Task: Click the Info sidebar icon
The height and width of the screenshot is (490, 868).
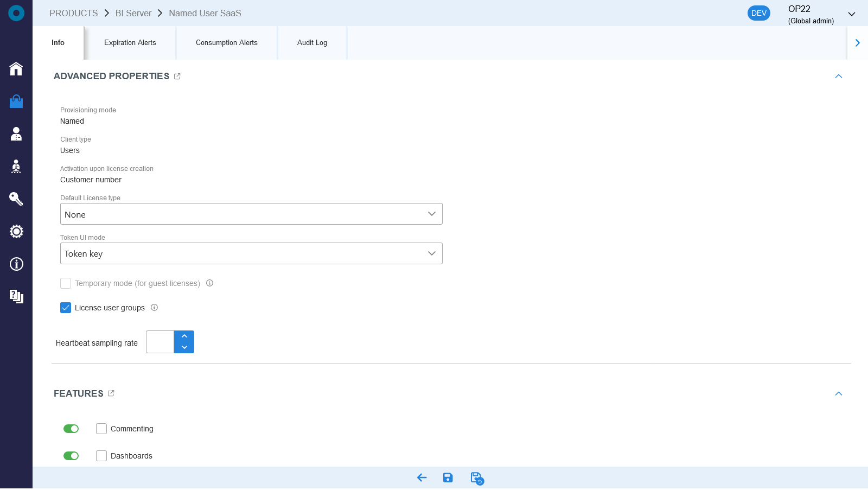Action: (16, 264)
